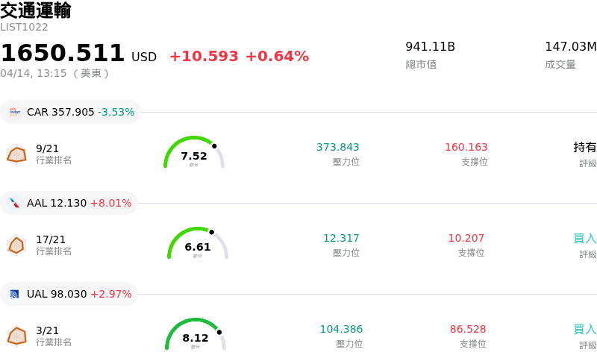The width and height of the screenshot is (597, 364).
Task: Click the American Airlines logo icon
Action: point(15,203)
